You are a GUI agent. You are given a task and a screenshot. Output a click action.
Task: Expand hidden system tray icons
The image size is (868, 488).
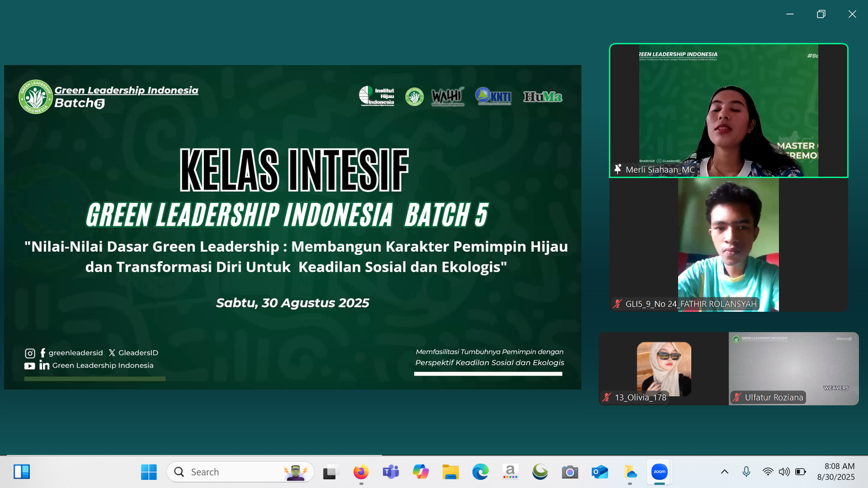point(724,472)
